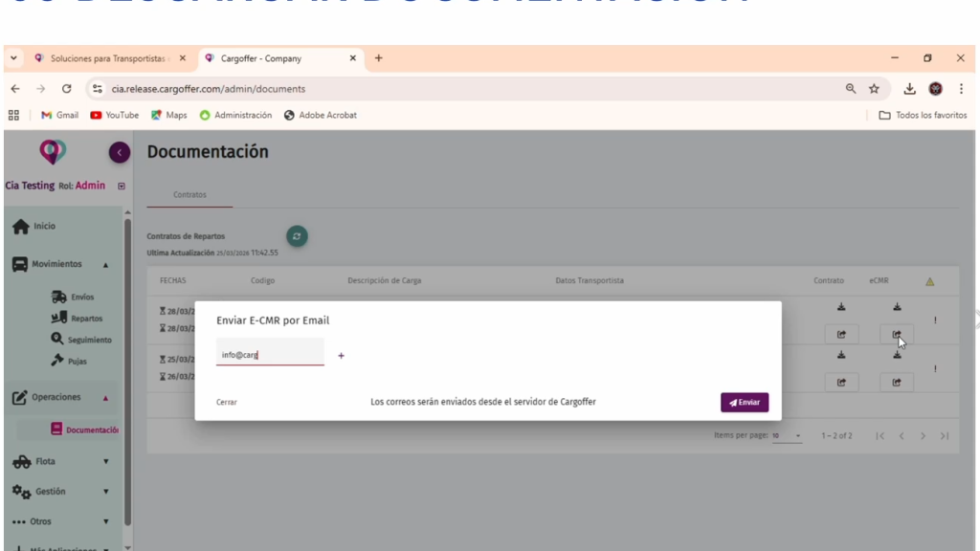Click the email address input field
This screenshot has height=551, width=980.
[x=270, y=355]
